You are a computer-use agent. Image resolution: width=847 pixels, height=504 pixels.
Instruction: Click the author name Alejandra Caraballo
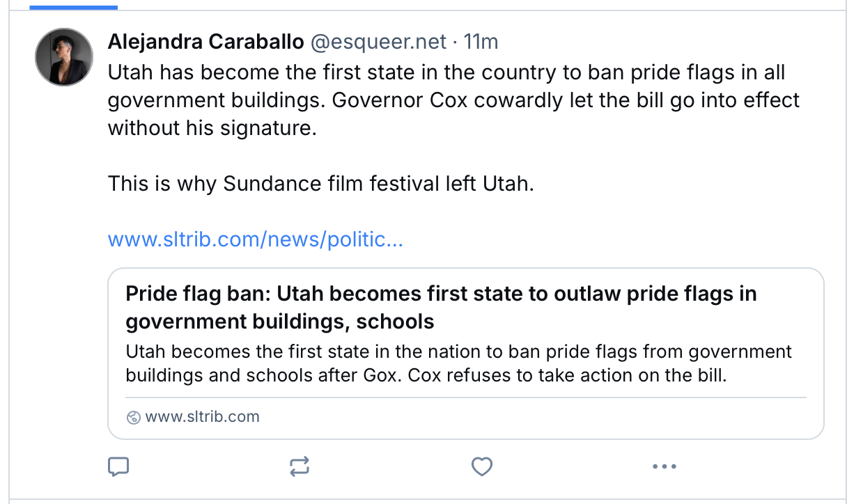click(205, 42)
